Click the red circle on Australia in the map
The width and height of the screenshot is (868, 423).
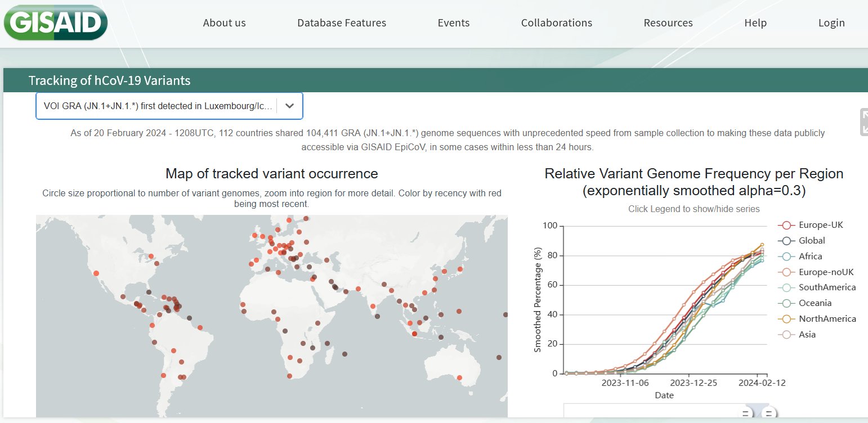tap(460, 377)
